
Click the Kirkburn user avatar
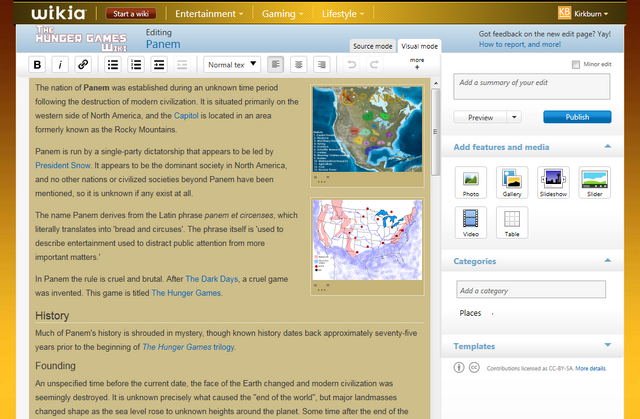[564, 13]
